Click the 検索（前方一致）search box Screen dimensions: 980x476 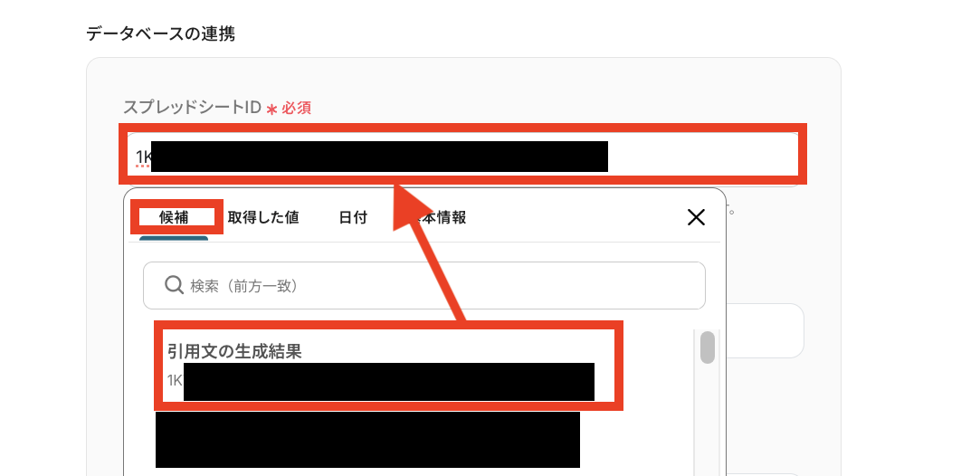(x=424, y=285)
